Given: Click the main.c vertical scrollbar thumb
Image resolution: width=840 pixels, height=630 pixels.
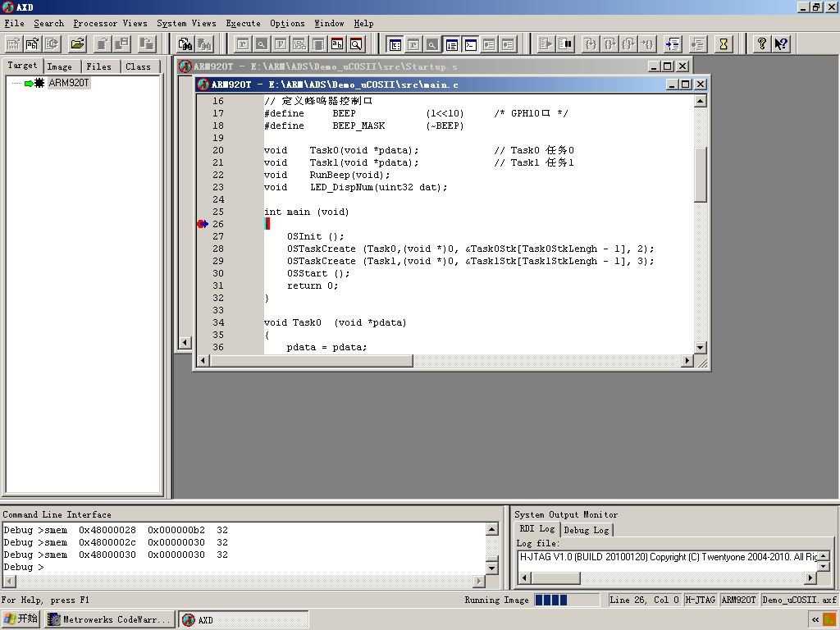Looking at the screenshot, I should pyautogui.click(x=700, y=175).
